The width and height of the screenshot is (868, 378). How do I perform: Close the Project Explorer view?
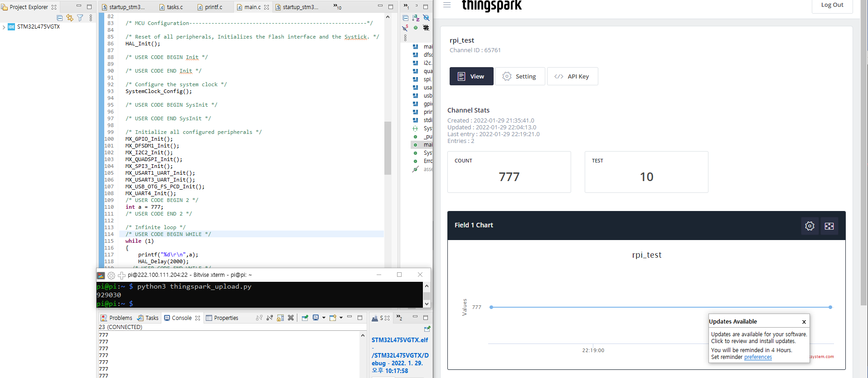[54, 7]
